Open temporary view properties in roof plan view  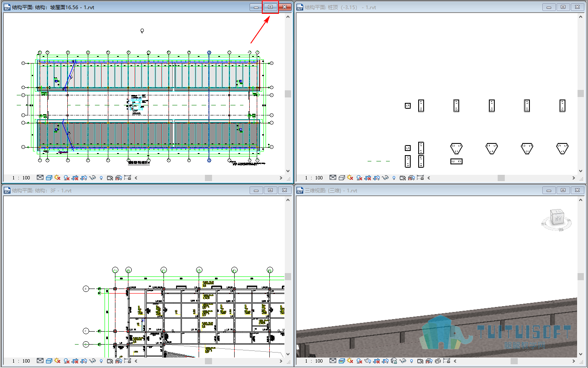pos(110,178)
